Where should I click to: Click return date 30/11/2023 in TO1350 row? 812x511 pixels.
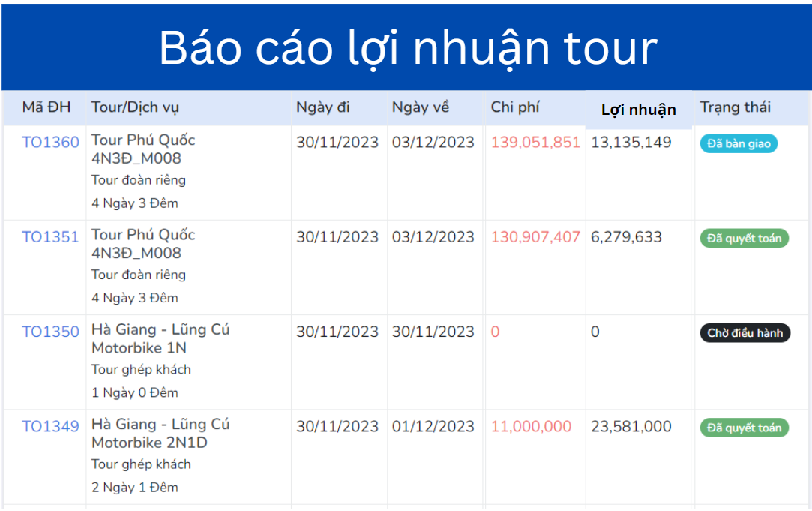(433, 332)
